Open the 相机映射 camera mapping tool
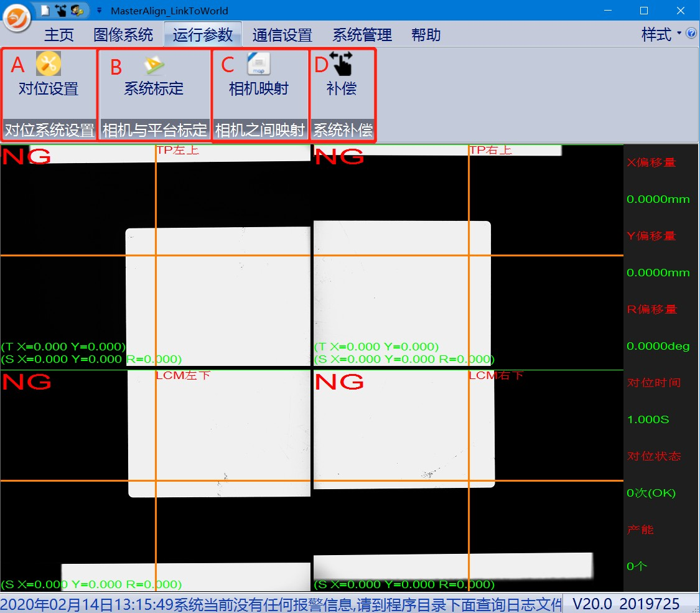This screenshot has height=613, width=700. pyautogui.click(x=259, y=78)
